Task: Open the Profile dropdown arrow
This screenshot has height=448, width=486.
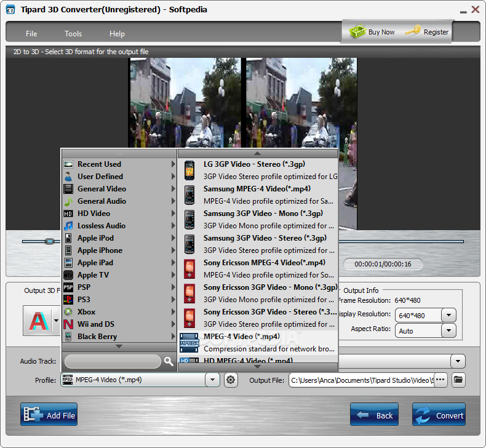Action: 212,380
